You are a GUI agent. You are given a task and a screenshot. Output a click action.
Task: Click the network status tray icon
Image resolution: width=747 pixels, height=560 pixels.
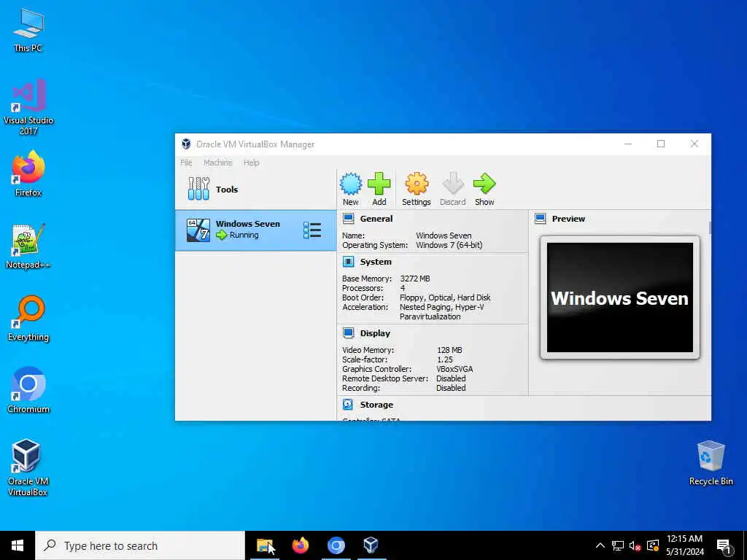click(618, 545)
